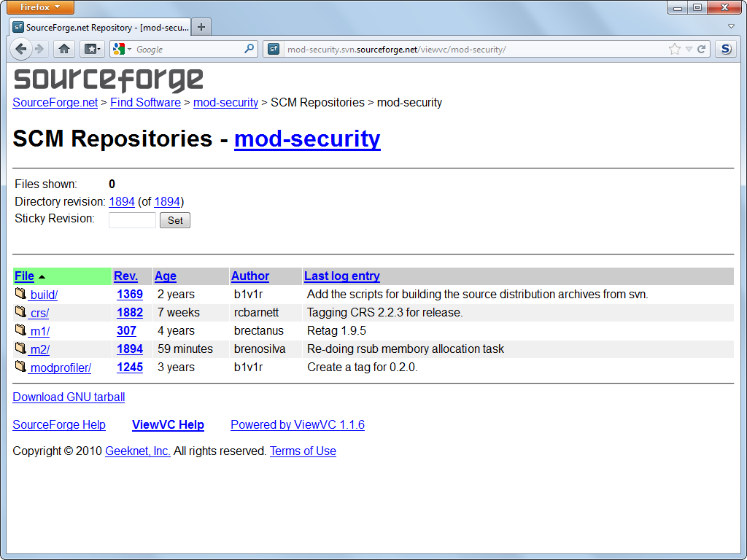Screen dimensions: 747x560
Task: Open the m1/ directory link
Action: coord(39,331)
